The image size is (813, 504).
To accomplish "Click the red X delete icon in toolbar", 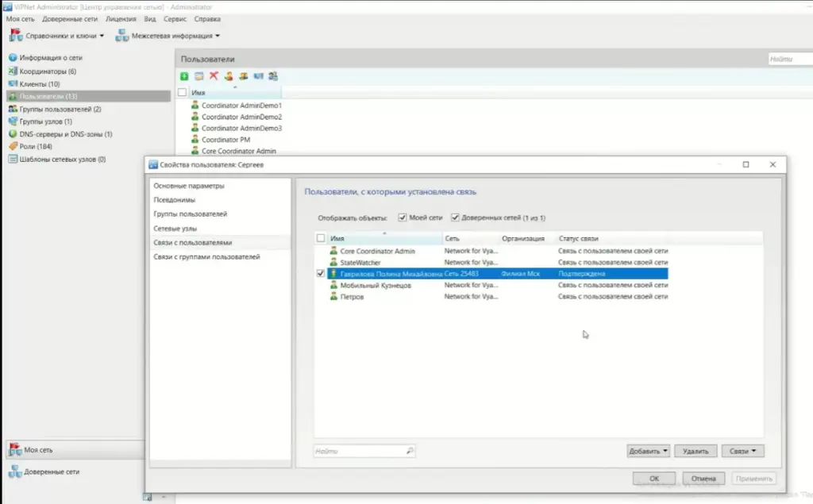I will 214,75.
